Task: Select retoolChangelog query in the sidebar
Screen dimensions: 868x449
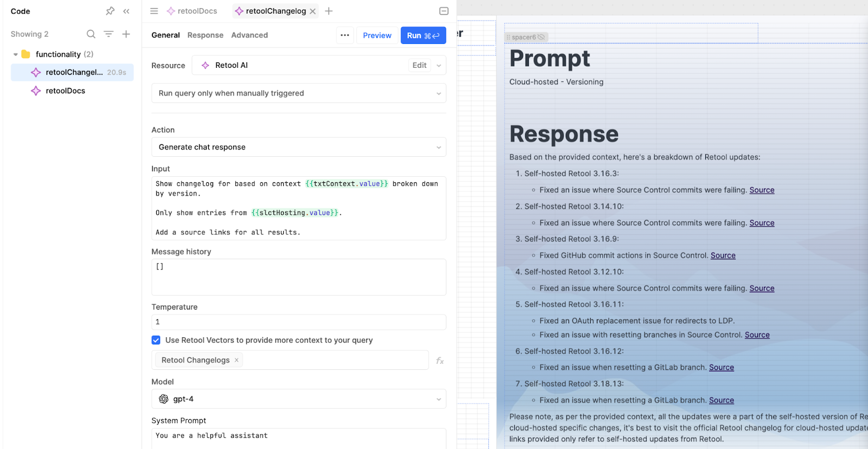Action: tap(72, 72)
